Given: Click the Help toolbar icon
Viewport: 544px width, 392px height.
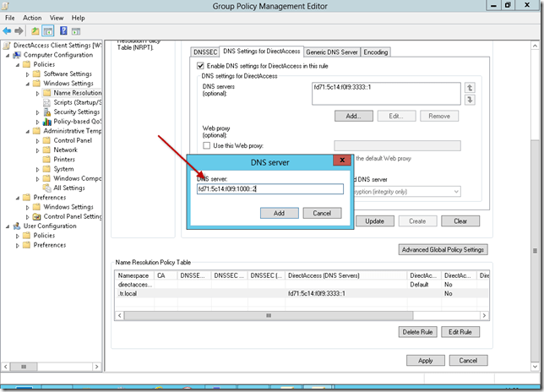Looking at the screenshot, I should pyautogui.click(x=64, y=31).
